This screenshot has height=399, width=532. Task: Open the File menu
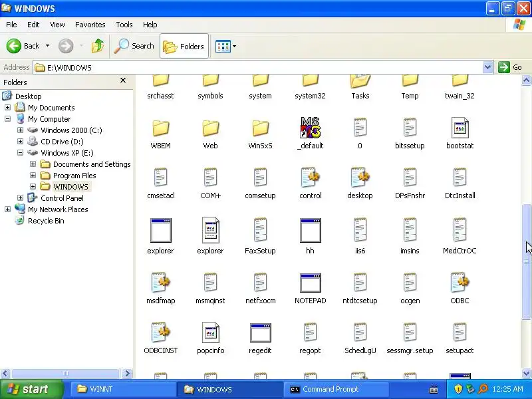point(11,25)
